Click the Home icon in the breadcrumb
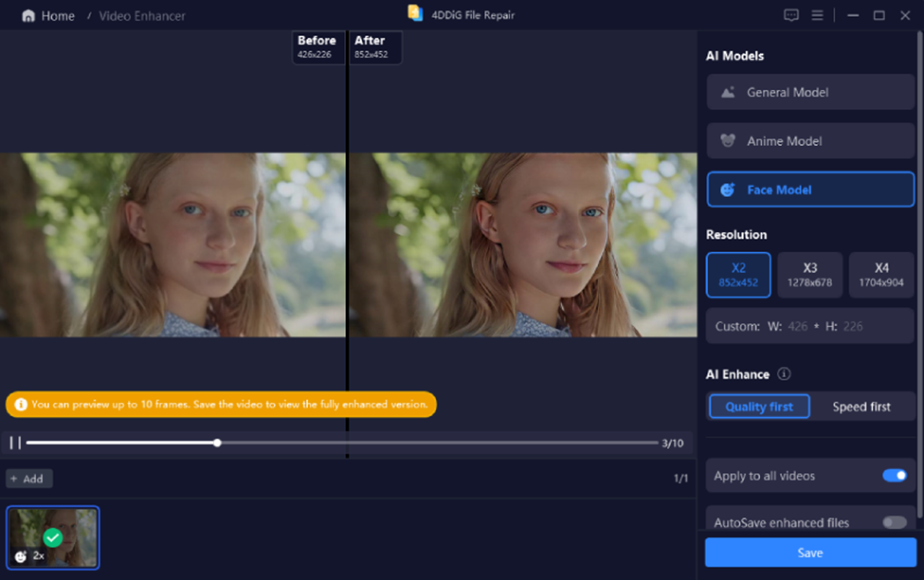Viewport: 924px width, 580px height. (x=28, y=16)
